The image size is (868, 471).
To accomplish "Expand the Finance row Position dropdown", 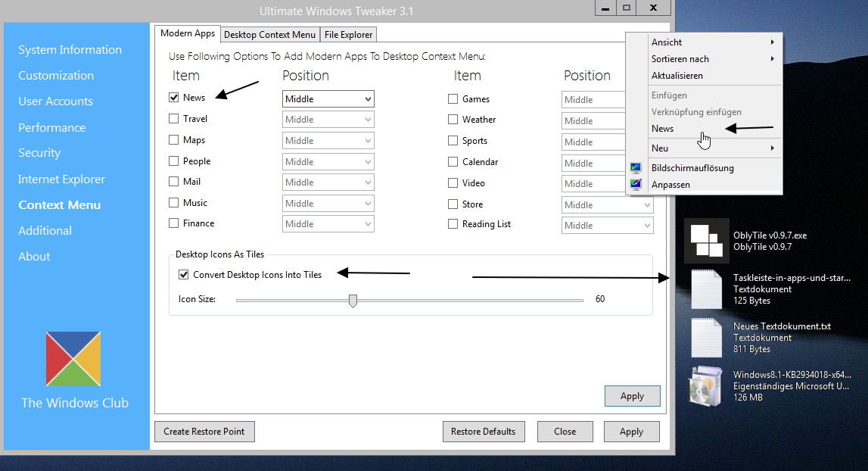I will (328, 224).
